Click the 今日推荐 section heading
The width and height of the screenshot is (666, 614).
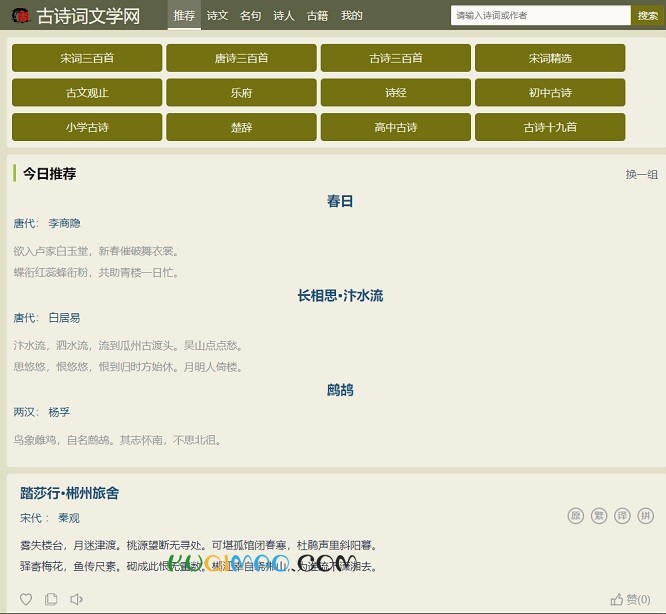[x=49, y=173]
